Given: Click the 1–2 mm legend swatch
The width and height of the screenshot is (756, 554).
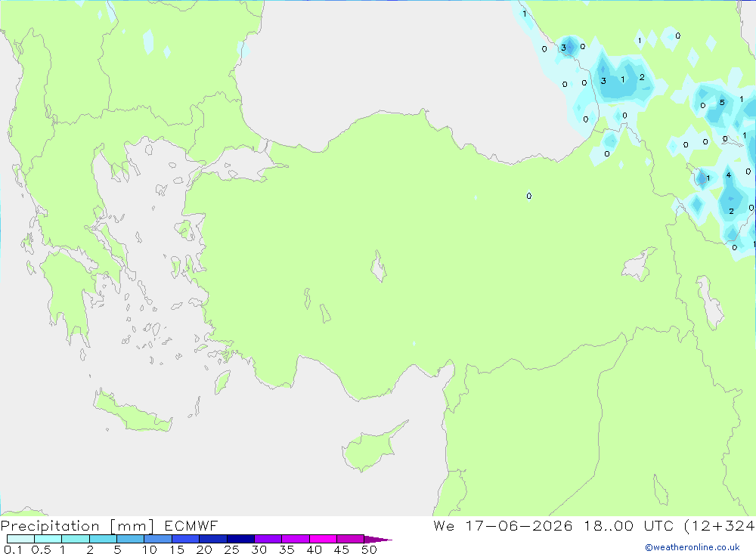Looking at the screenshot, I should click(x=76, y=539).
